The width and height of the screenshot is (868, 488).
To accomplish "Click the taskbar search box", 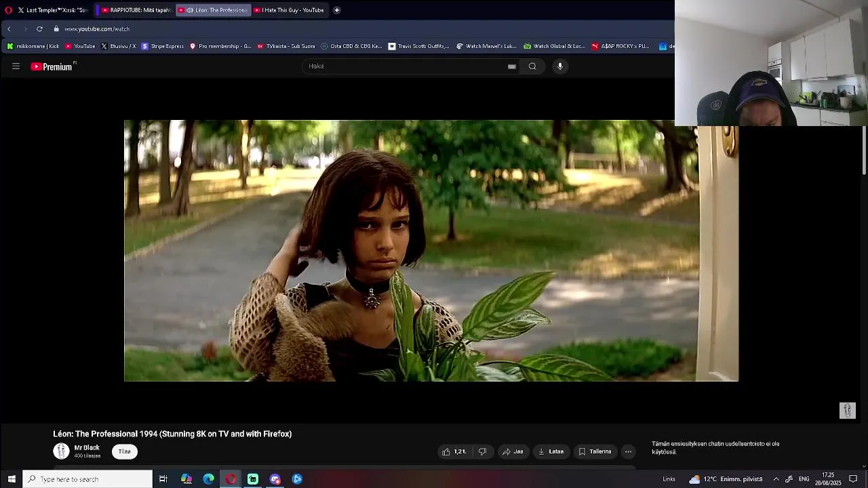I will point(88,479).
